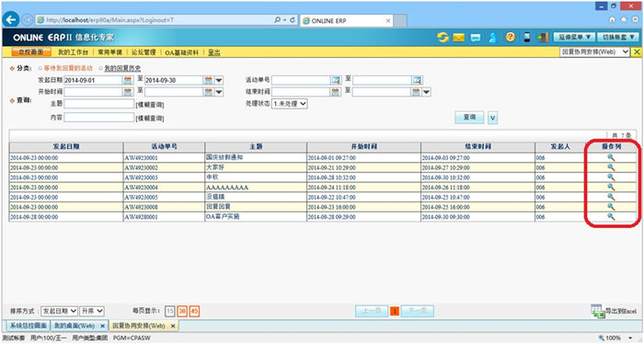Open browser zoom level 100% control

(615, 338)
